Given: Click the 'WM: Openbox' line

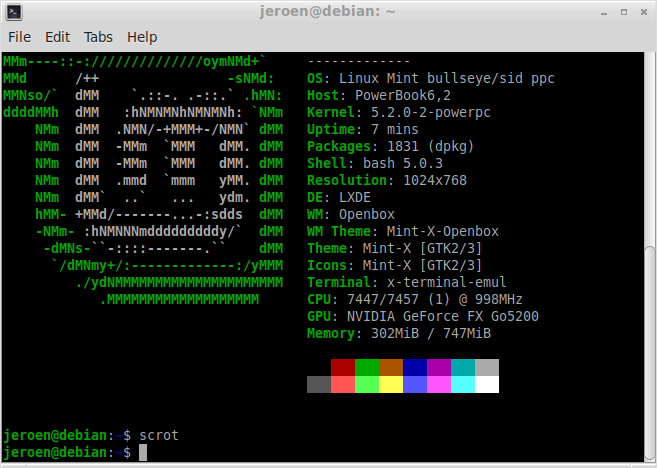Looking at the screenshot, I should 351,214.
